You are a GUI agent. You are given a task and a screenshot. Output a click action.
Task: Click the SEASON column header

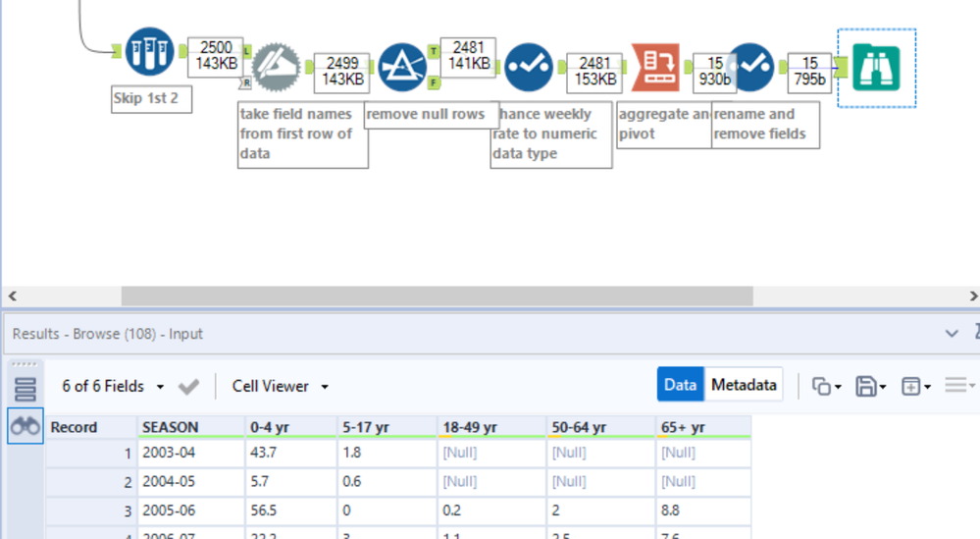click(x=190, y=427)
